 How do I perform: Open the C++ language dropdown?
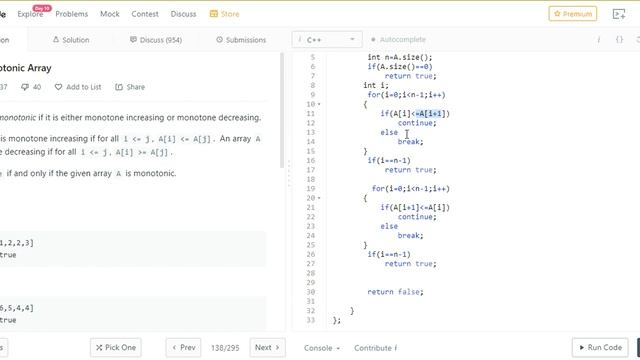click(327, 40)
